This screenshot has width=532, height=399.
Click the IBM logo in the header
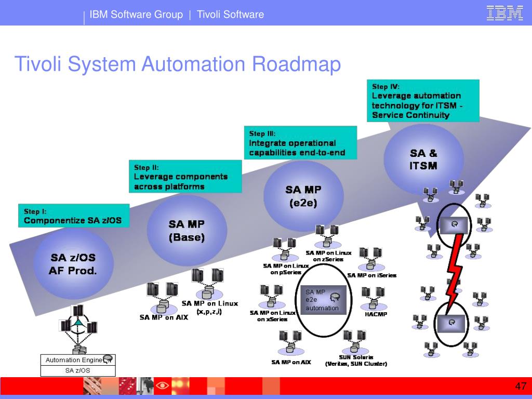pos(504,13)
